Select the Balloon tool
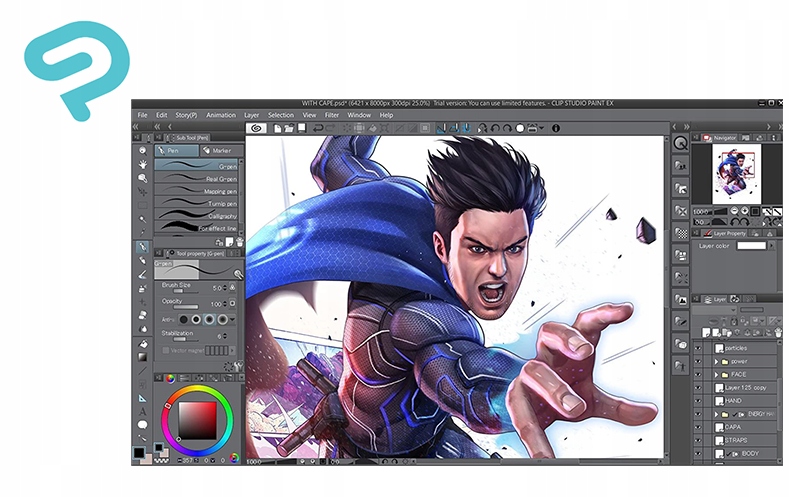Viewport: 810px width, 497px height. 142,425
